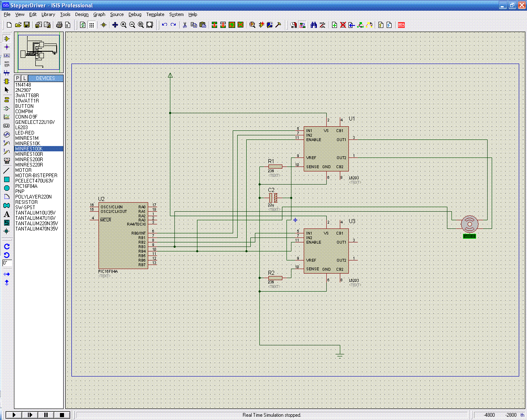Select Generator mode (sine icon)
Viewport: 527px width, 420px height.
(7, 135)
